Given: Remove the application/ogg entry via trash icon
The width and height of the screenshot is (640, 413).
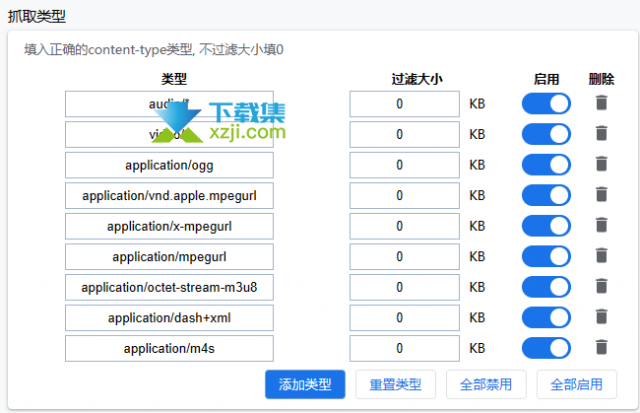Looking at the screenshot, I should [601, 164].
